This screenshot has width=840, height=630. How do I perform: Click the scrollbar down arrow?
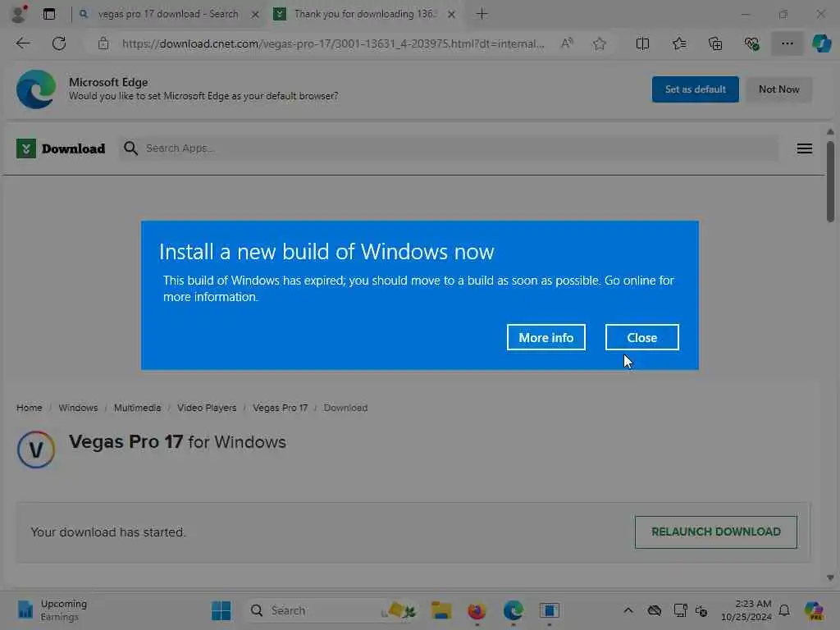tap(830, 577)
